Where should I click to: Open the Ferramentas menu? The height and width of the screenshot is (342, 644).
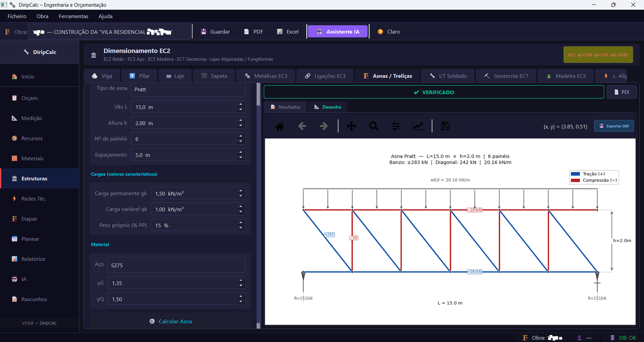pyautogui.click(x=73, y=16)
